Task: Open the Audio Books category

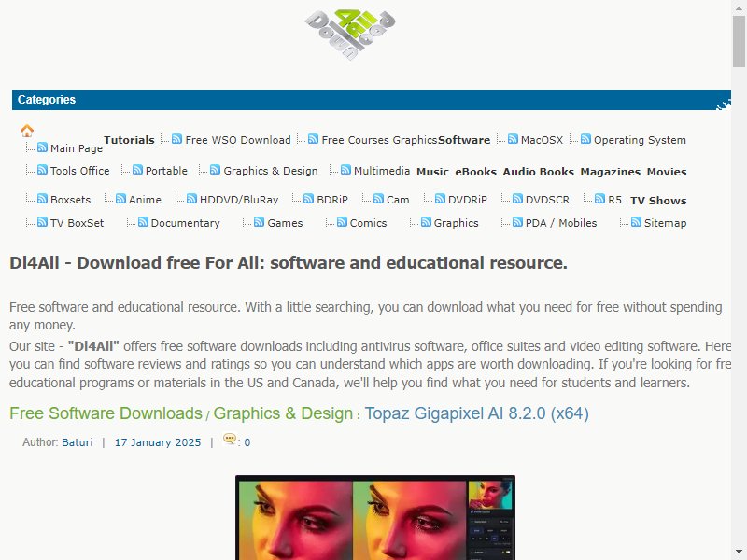Action: pyautogui.click(x=539, y=172)
